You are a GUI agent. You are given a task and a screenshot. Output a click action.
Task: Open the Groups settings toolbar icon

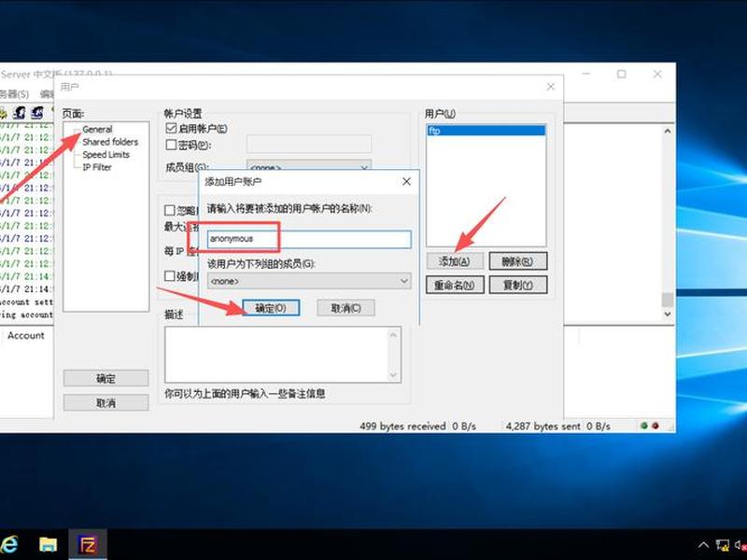point(37,112)
